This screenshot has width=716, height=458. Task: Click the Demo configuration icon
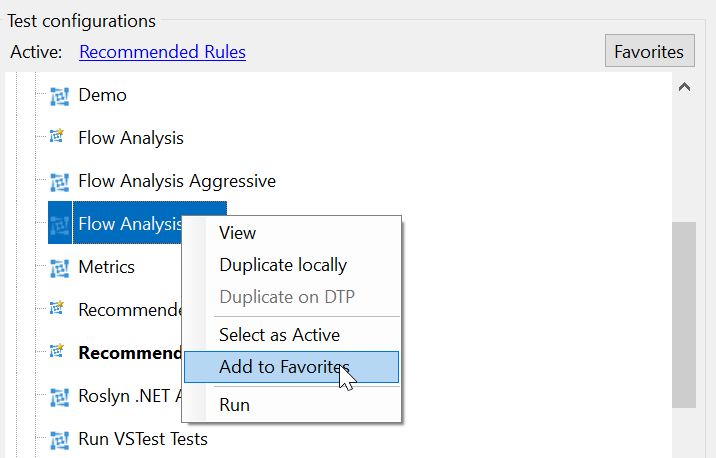(x=59, y=96)
